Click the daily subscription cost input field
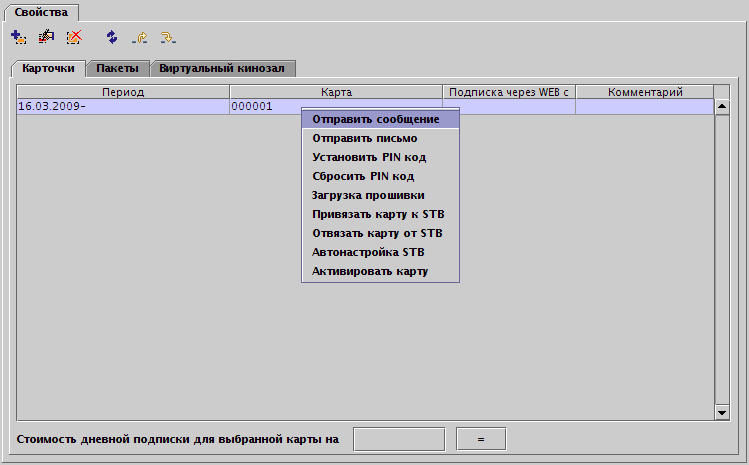Viewport: 749px width, 465px height. click(x=399, y=439)
